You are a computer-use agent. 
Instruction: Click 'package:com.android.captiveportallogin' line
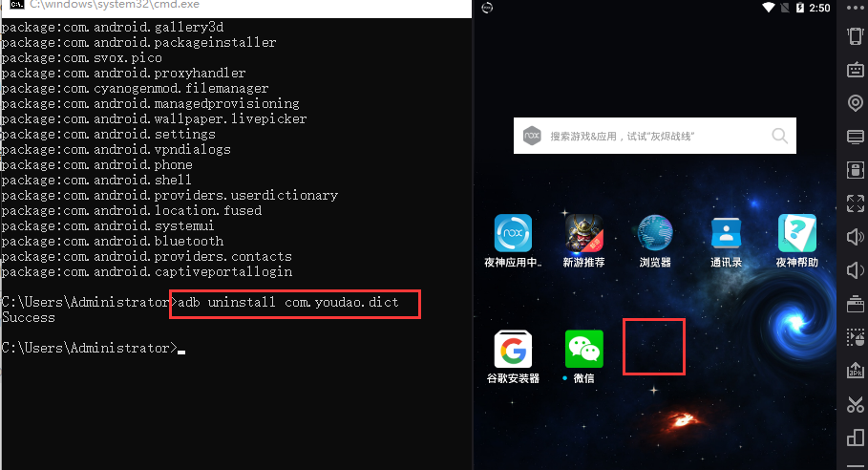coord(147,272)
